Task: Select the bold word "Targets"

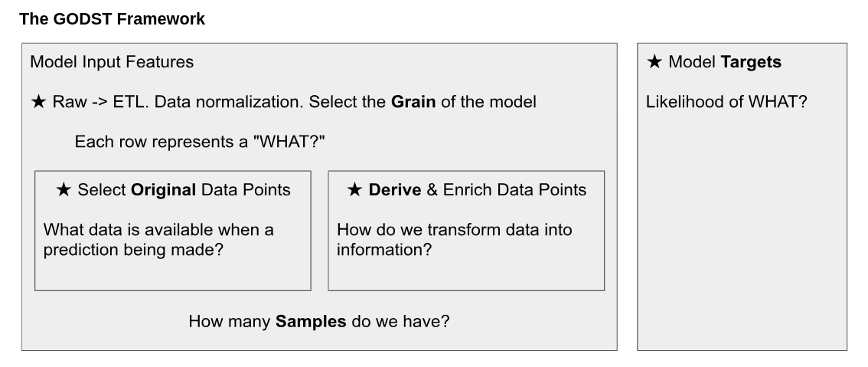Action: click(x=751, y=62)
